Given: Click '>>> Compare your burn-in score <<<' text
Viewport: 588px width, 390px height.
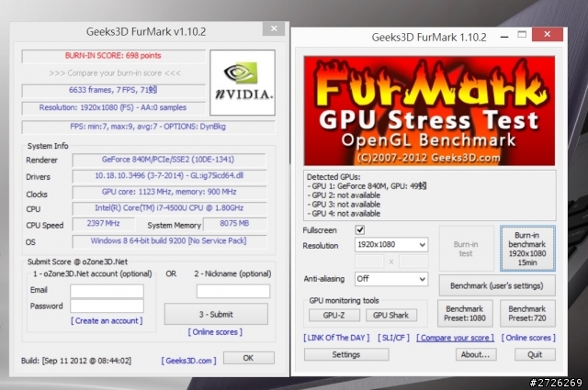Looking at the screenshot, I should point(115,73).
